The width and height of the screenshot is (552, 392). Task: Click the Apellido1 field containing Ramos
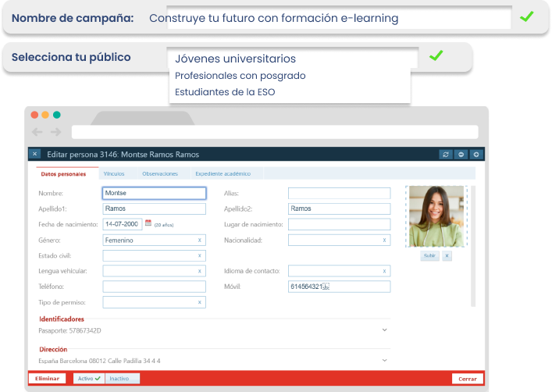pos(154,208)
